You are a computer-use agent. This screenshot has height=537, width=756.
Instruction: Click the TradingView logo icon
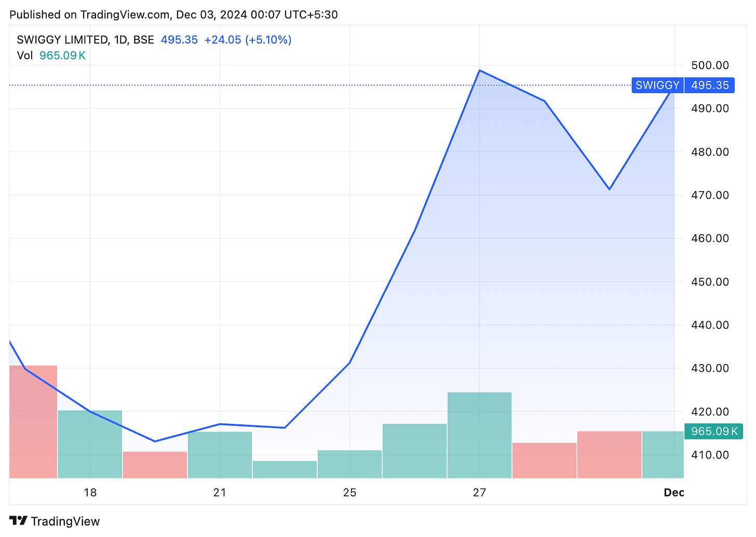18,520
